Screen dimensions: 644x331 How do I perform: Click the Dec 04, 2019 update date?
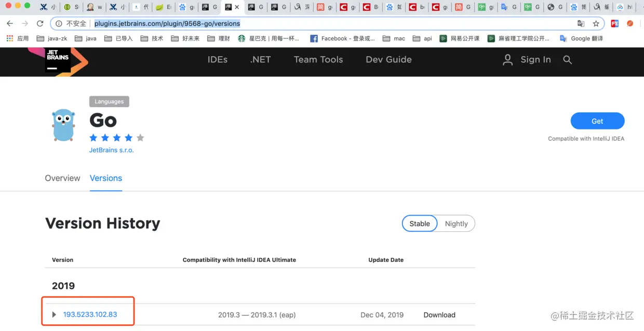pyautogui.click(x=382, y=315)
